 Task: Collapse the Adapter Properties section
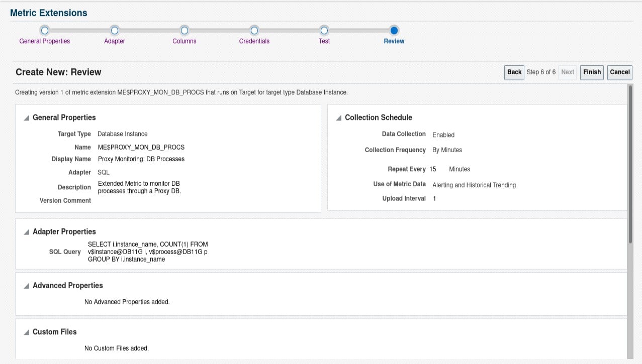26,231
